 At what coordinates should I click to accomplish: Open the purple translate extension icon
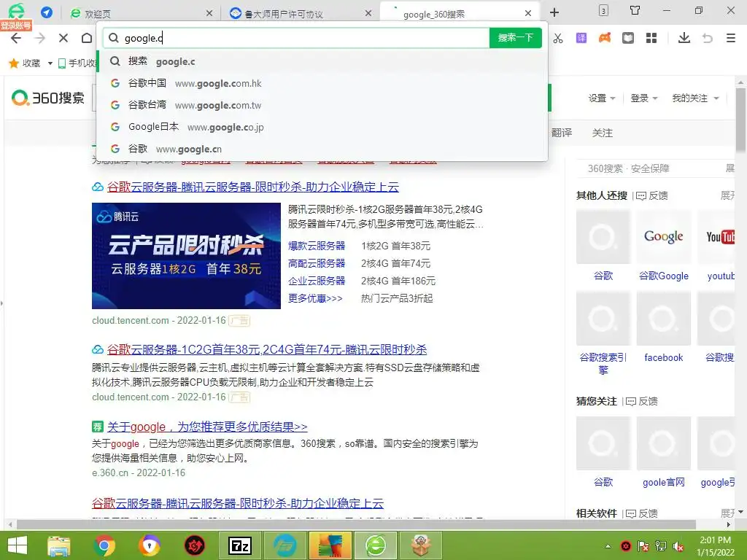(581, 38)
